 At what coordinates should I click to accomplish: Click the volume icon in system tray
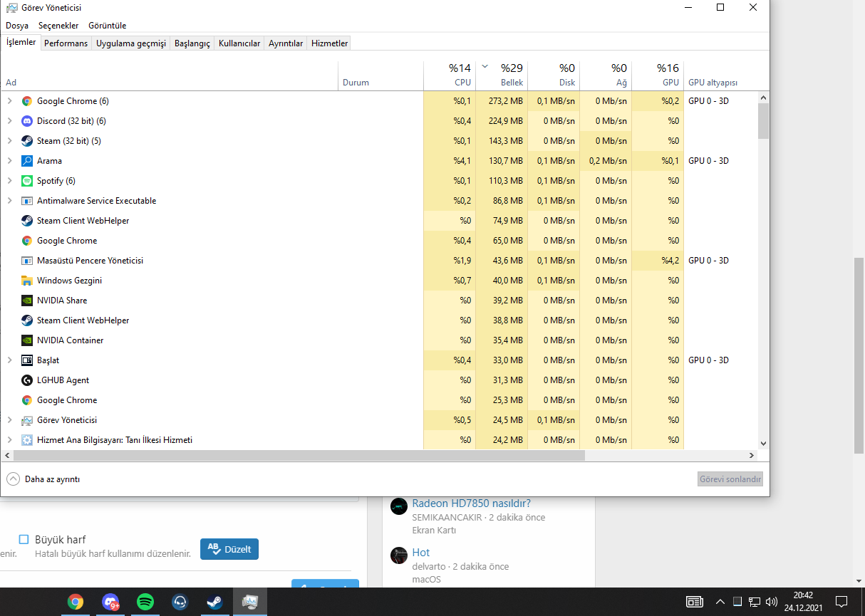tap(772, 602)
